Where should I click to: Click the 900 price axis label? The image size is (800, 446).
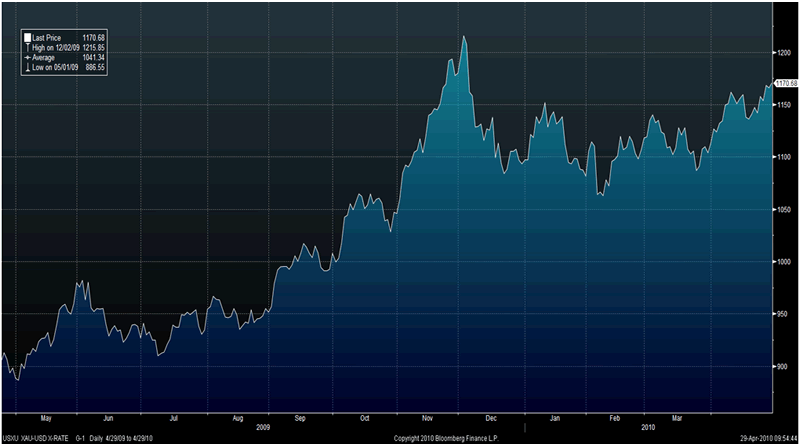(x=783, y=367)
